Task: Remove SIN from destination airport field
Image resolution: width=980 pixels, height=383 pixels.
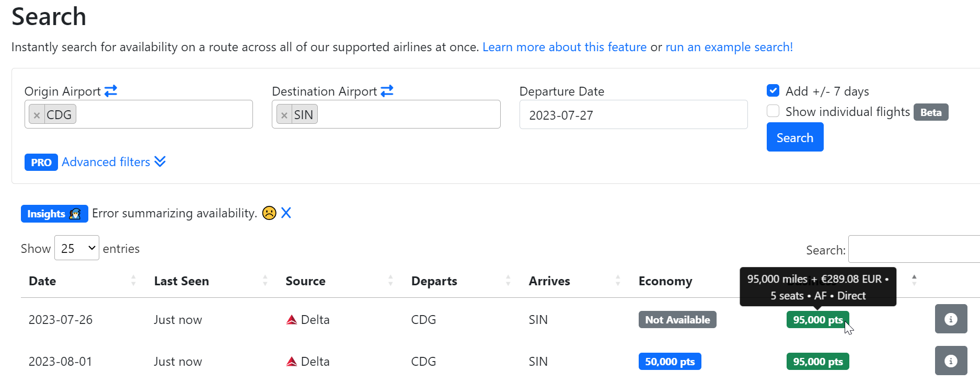Action: tap(284, 115)
